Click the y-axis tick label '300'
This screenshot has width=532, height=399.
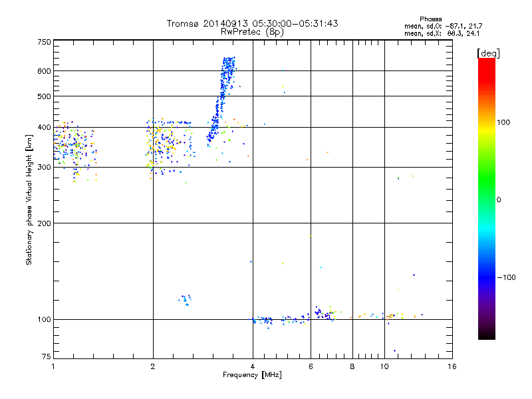tap(45, 167)
